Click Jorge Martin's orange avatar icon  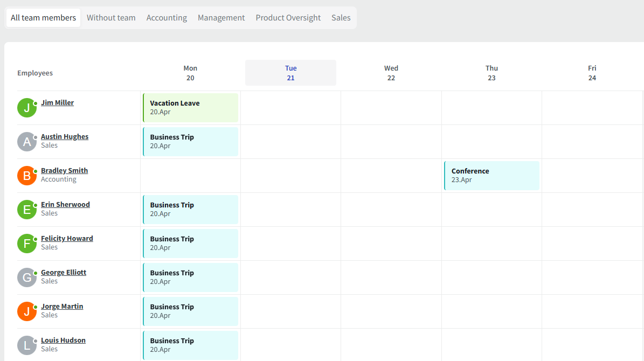[27, 311]
